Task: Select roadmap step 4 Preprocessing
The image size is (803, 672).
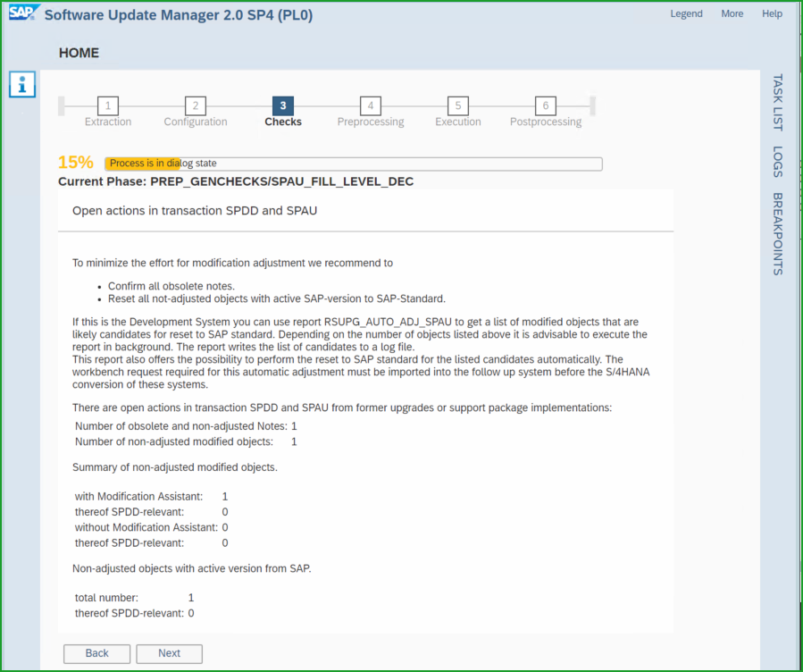Action: click(371, 113)
